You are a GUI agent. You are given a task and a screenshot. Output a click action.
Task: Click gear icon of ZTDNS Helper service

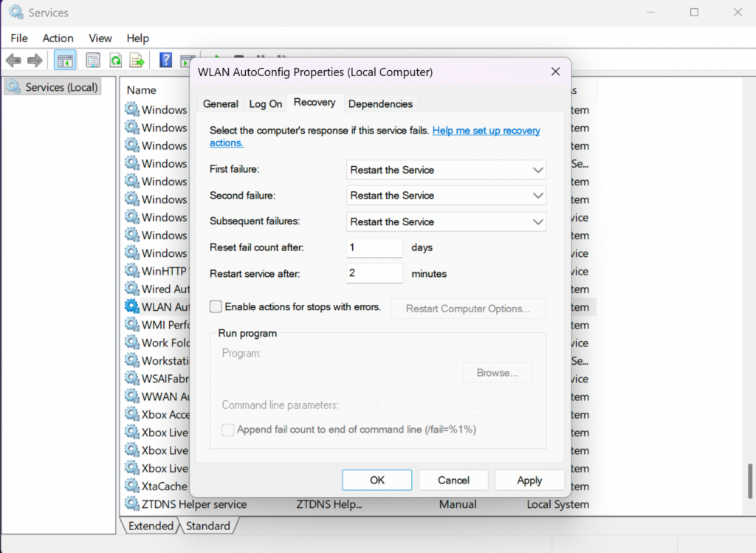131,504
